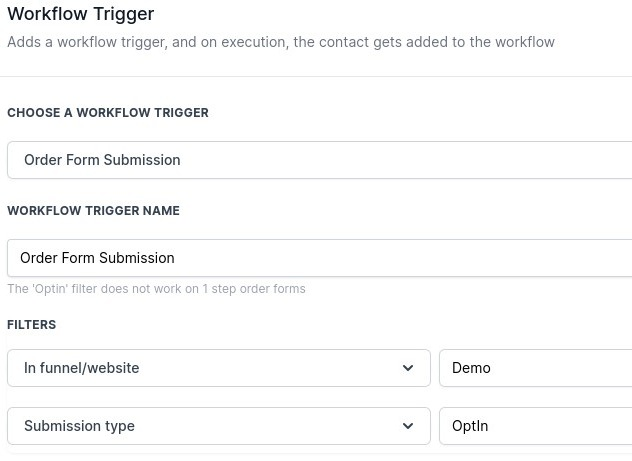Click the 'Order Form Submission' text in trigger selector
This screenshot has width=632, height=461.
pyautogui.click(x=102, y=160)
